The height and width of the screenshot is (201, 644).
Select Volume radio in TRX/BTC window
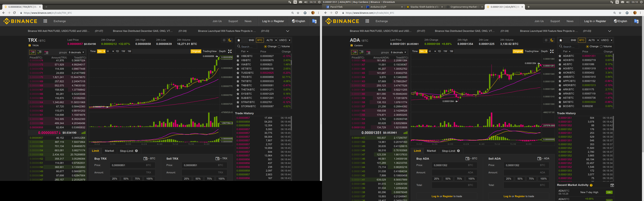(x=279, y=46)
